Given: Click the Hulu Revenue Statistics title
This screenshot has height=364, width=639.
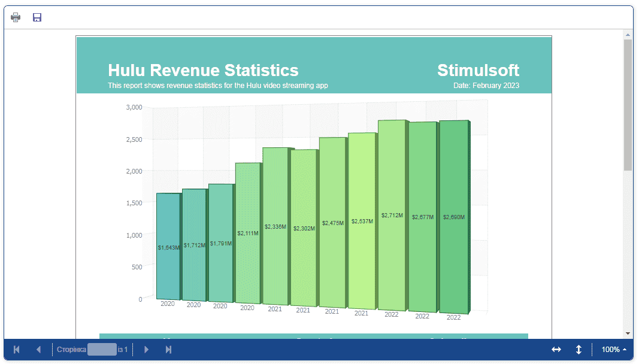Looking at the screenshot, I should click(x=203, y=70).
